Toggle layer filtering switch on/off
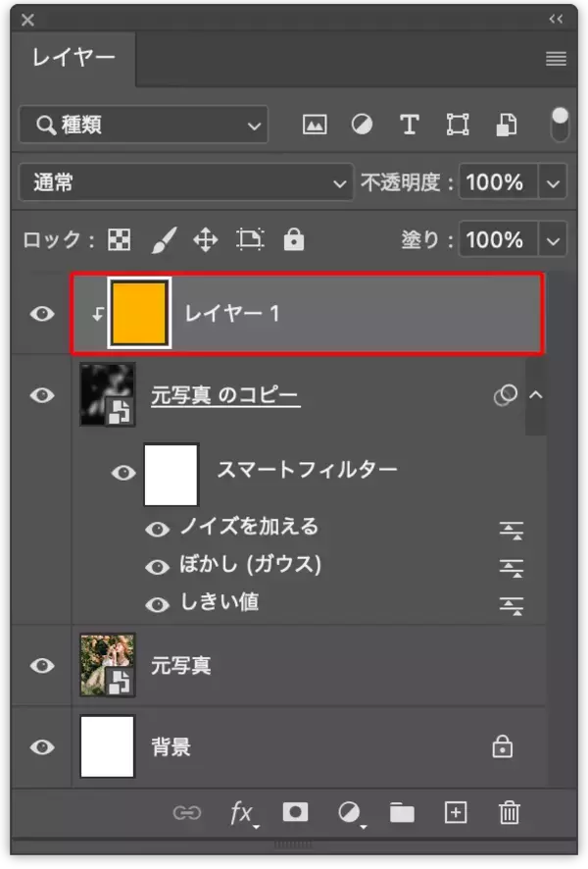 click(560, 125)
